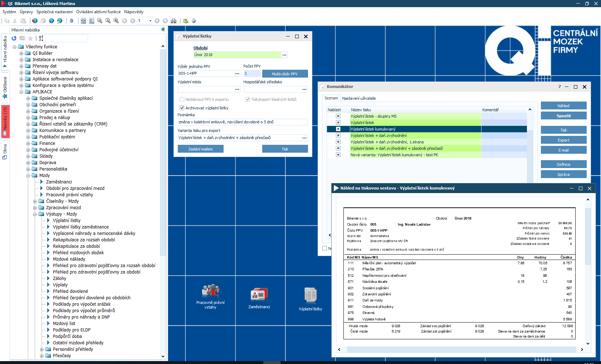Click the A-Z sort icon in menu panel
The image size is (601, 364).
[41, 38]
